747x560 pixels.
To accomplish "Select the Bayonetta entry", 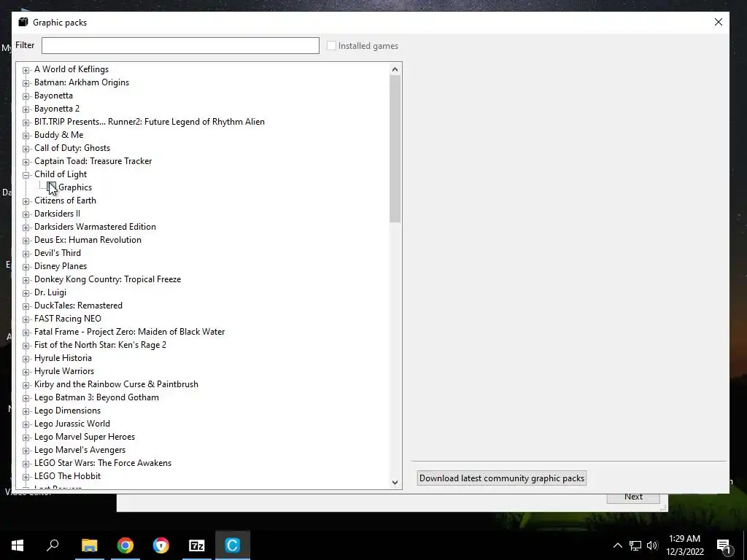I will click(53, 96).
